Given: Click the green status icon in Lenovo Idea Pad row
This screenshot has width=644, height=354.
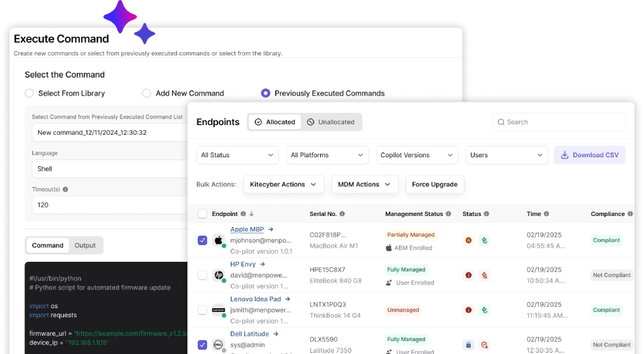Looking at the screenshot, I should [x=485, y=310].
